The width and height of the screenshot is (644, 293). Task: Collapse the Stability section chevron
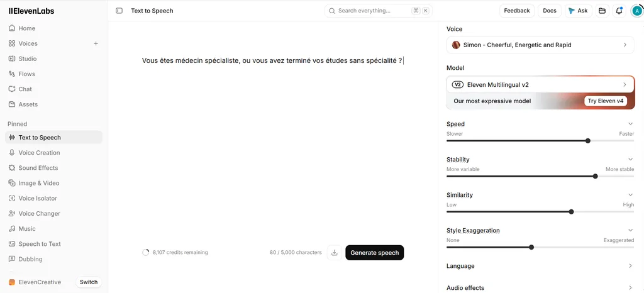click(630, 159)
